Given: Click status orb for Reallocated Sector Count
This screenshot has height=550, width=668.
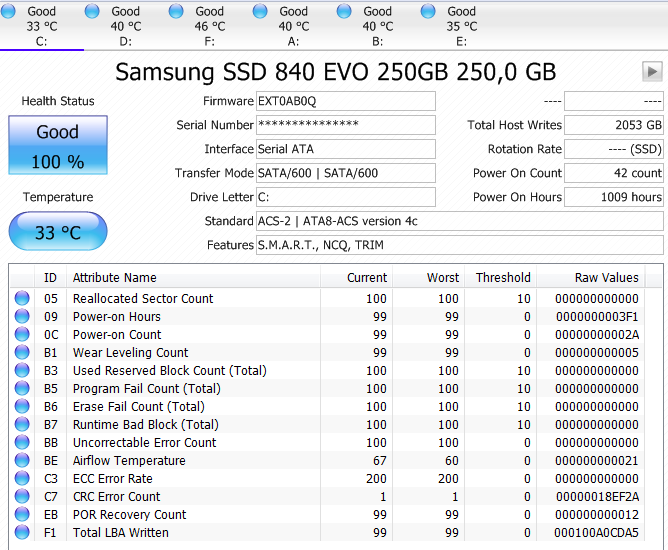Looking at the screenshot, I should tap(22, 298).
